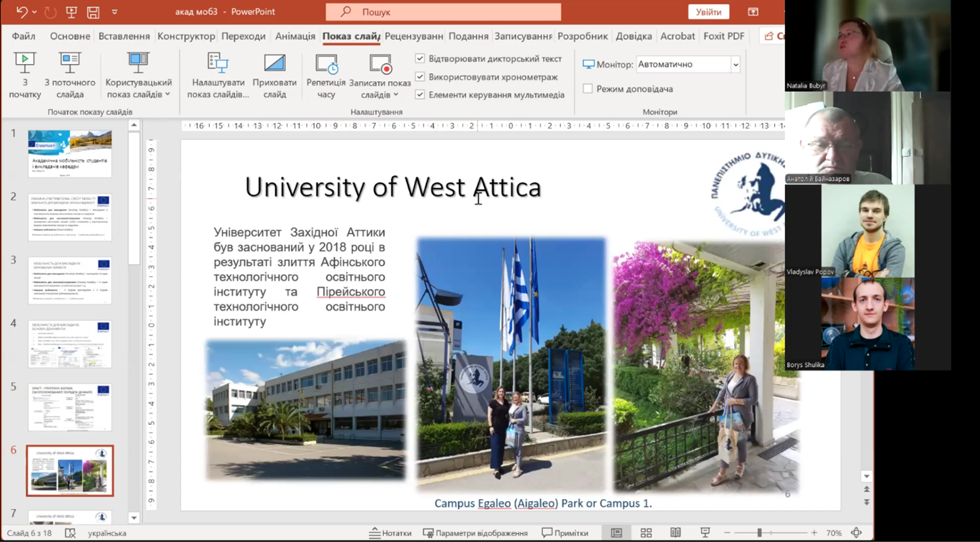
Task: Click the Увійти sign-in button
Action: [708, 12]
